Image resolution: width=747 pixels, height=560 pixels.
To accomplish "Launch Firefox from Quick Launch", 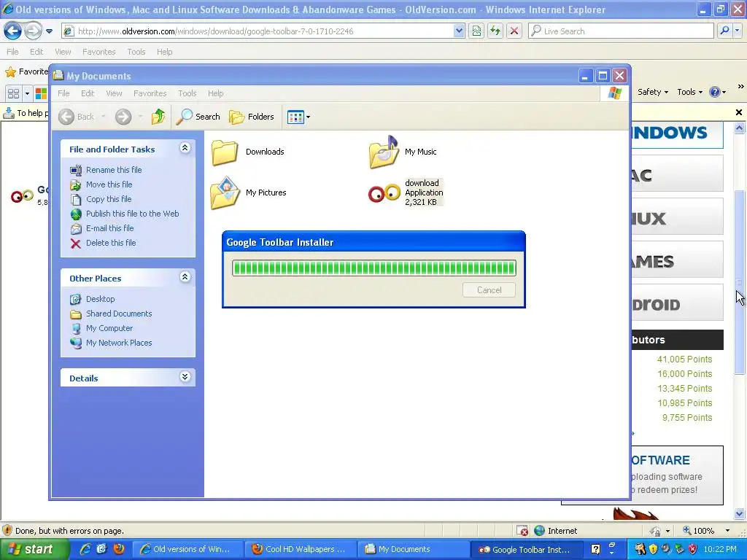I will point(118,549).
